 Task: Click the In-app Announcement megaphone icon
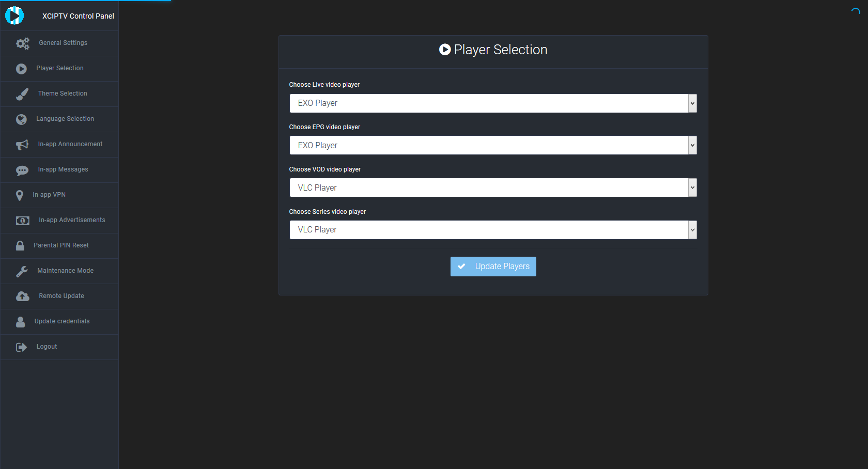point(22,145)
